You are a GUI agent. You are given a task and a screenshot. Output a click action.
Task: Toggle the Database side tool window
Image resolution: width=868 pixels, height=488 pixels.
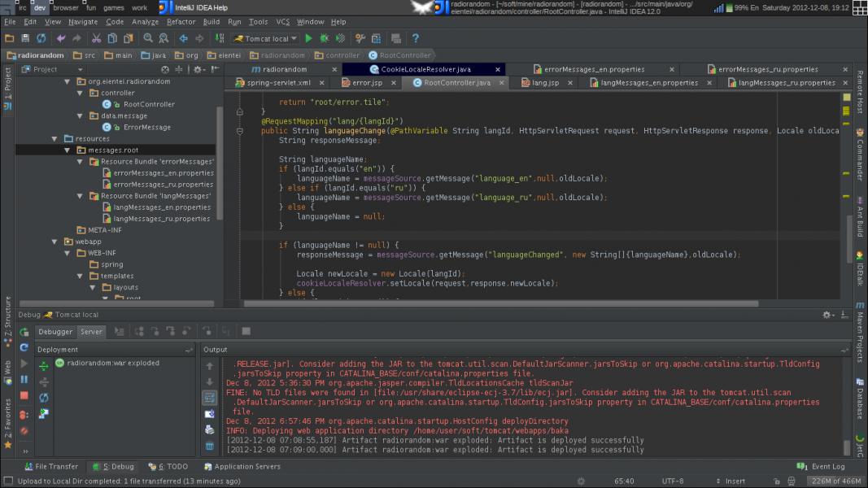click(860, 400)
